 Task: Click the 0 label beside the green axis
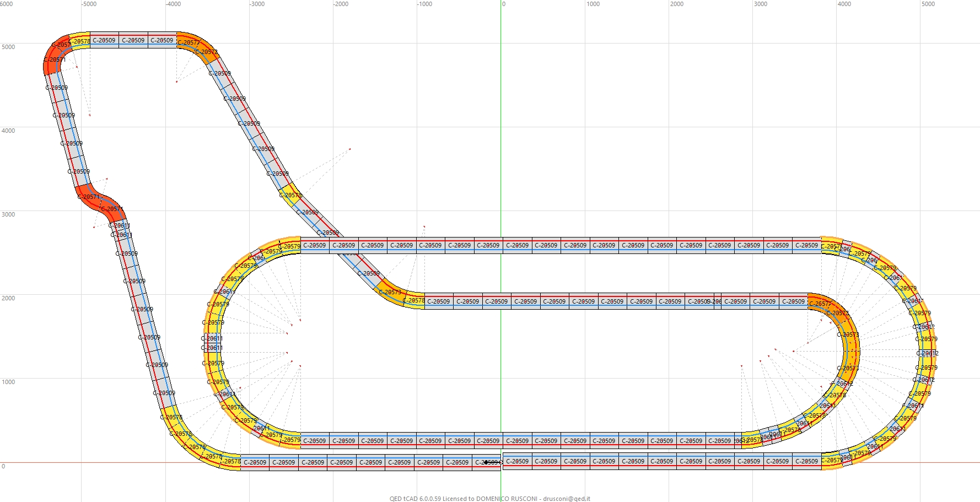504,4
